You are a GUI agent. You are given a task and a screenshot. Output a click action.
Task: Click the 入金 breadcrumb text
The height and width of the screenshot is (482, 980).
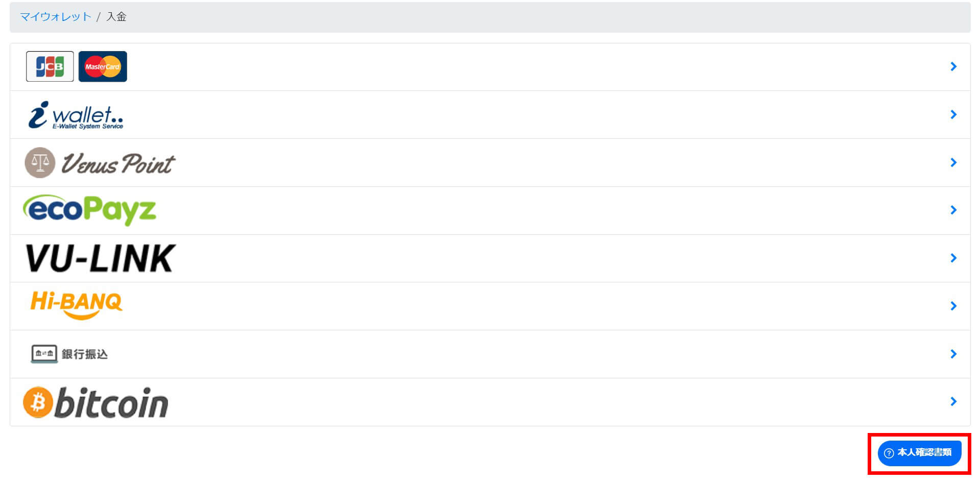(116, 17)
